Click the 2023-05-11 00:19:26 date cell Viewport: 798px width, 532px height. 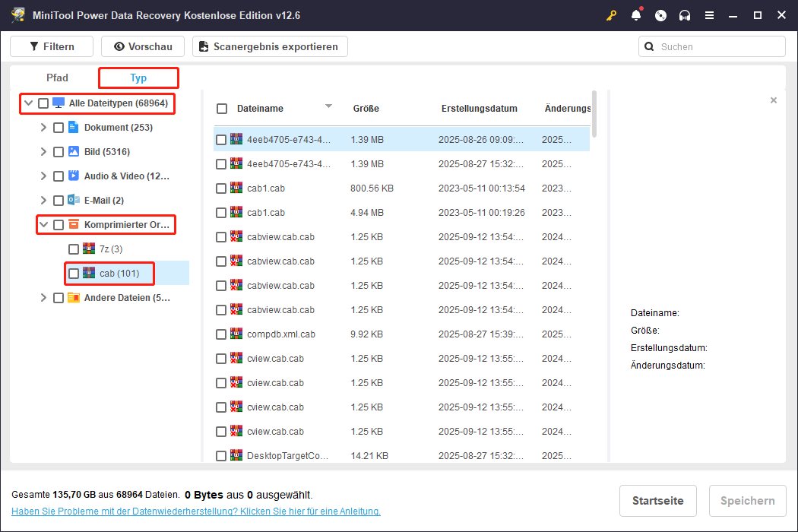[481, 213]
